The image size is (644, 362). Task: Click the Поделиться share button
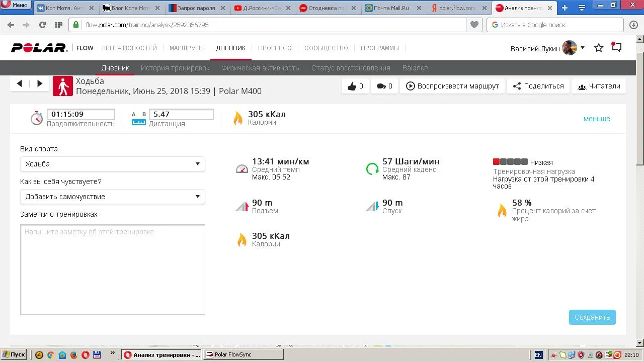point(538,86)
